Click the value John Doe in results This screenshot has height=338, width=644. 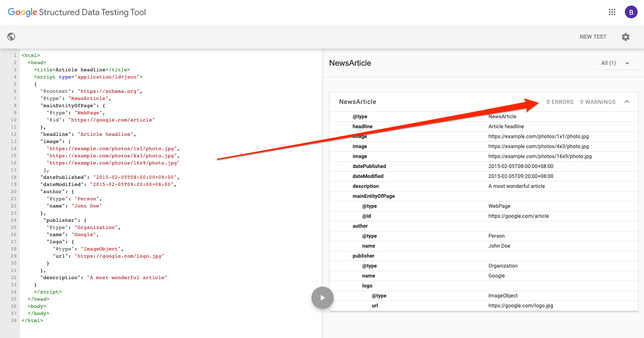499,246
